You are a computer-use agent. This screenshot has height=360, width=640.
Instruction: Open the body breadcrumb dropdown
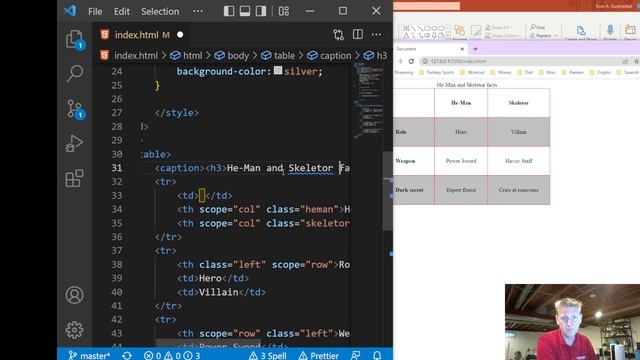pos(232,56)
